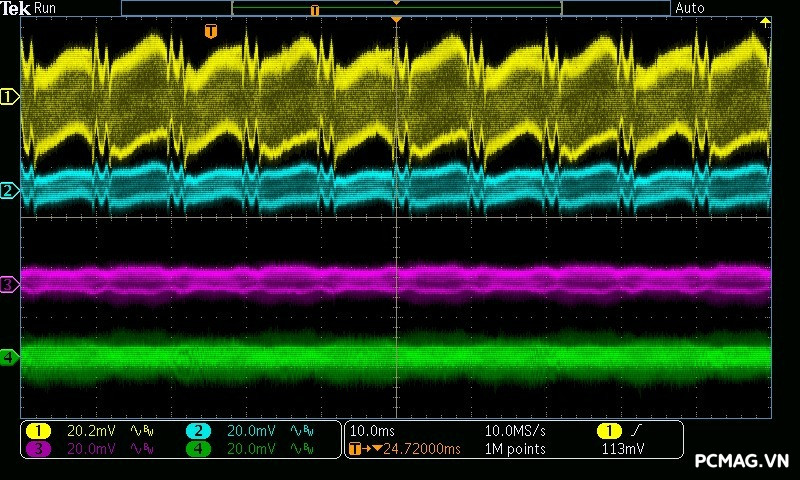Viewport: 800px width, 480px height.
Task: Click the channel 4 green ground marker
Action: point(9,357)
